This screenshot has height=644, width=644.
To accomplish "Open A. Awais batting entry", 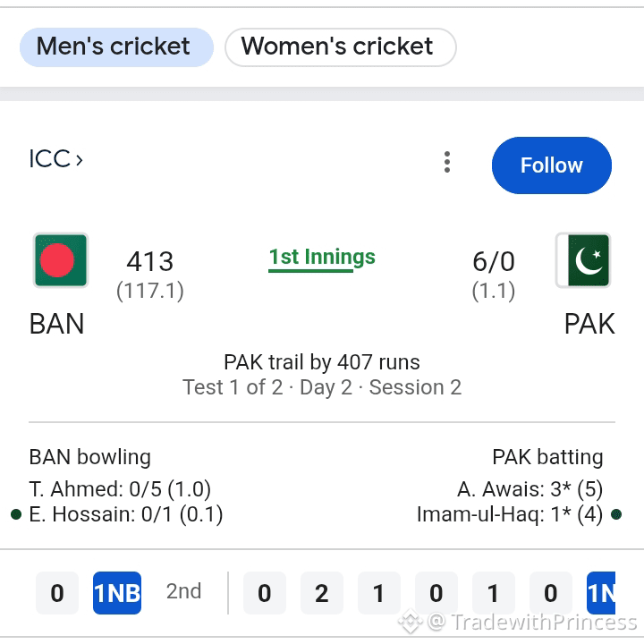I will pyautogui.click(x=530, y=489).
